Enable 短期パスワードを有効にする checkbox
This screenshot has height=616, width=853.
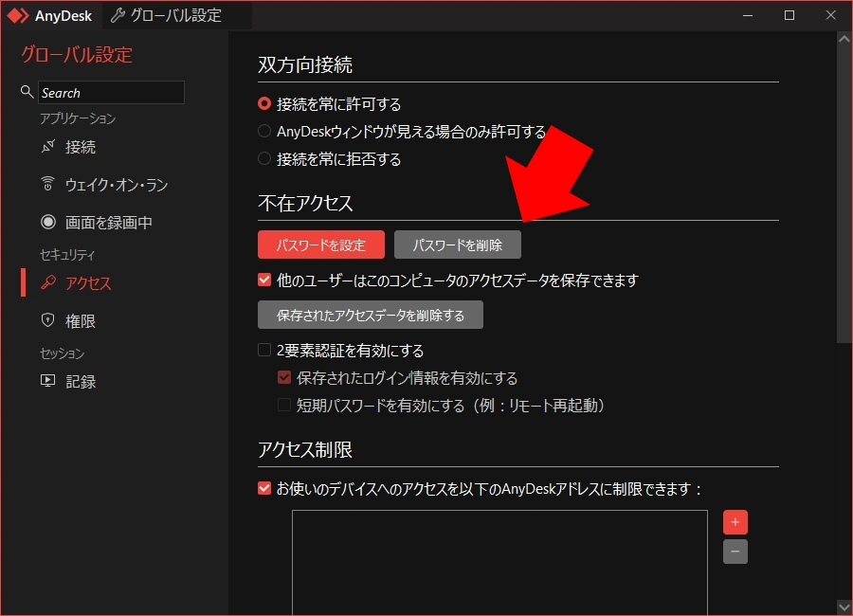(x=283, y=405)
